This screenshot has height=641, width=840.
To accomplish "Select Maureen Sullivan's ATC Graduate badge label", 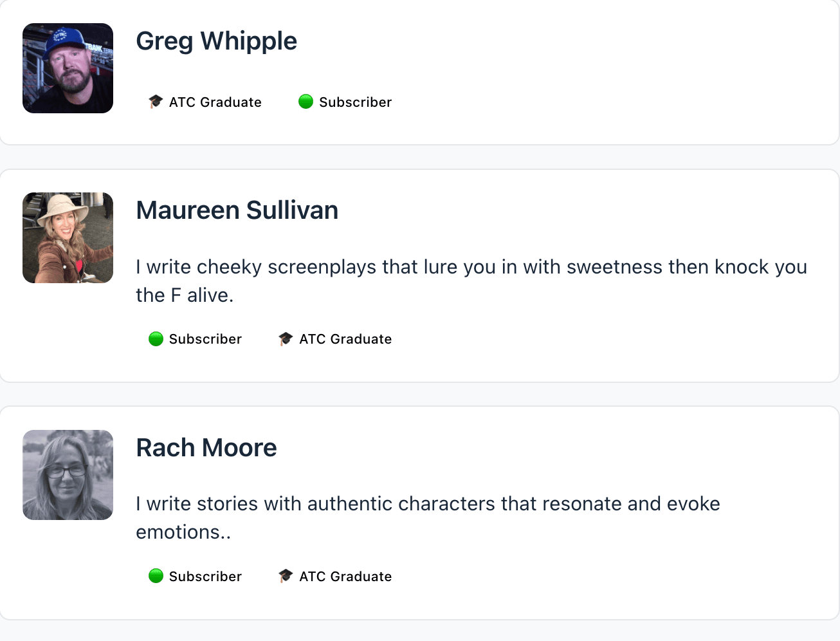I will 345,339.
